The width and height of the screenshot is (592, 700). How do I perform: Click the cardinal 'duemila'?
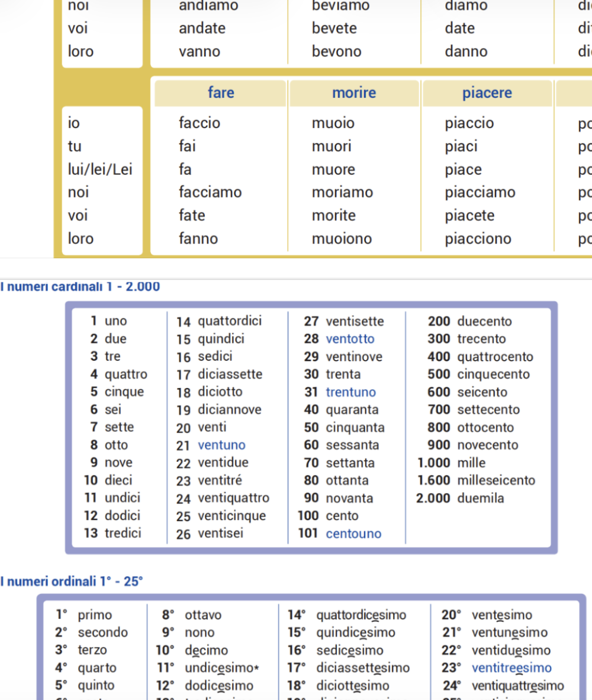(x=481, y=498)
